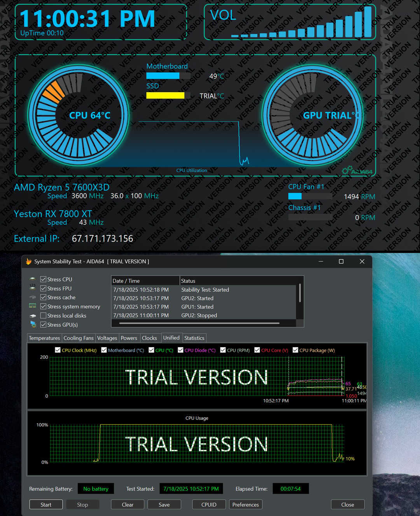Open CPUID from the button row
Screen dimensions: 420x516
(209, 505)
